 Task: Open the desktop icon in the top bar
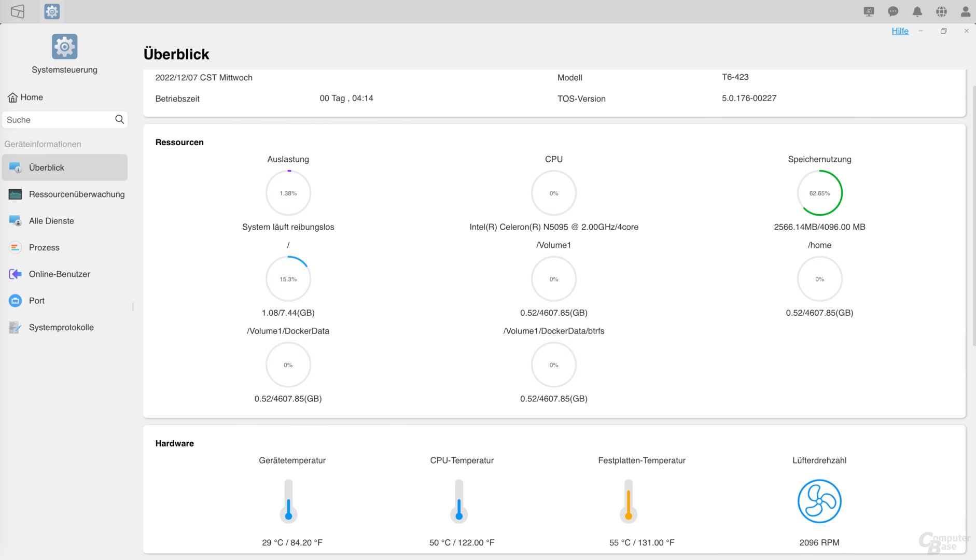(x=18, y=11)
